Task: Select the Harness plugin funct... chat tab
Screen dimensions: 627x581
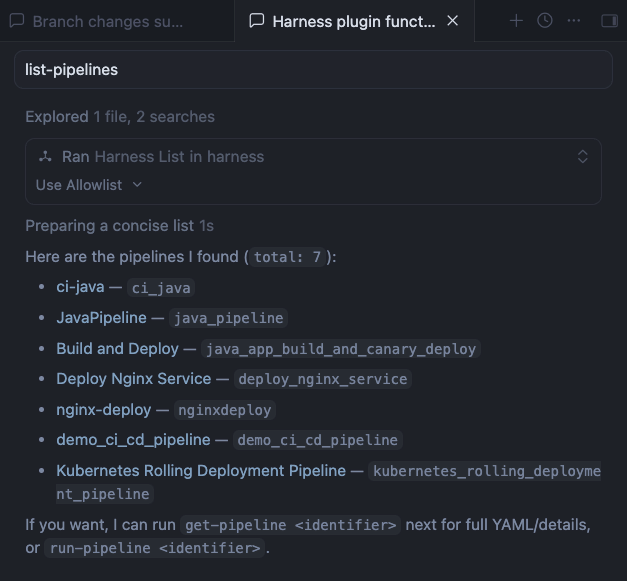Action: (x=353, y=21)
